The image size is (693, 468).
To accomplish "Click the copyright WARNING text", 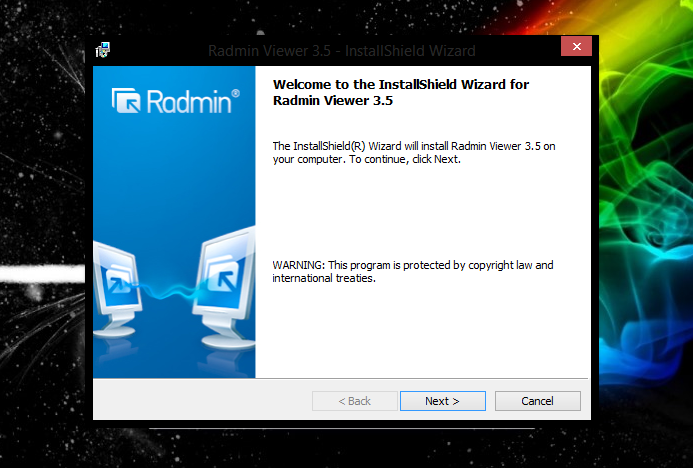I will tap(413, 271).
